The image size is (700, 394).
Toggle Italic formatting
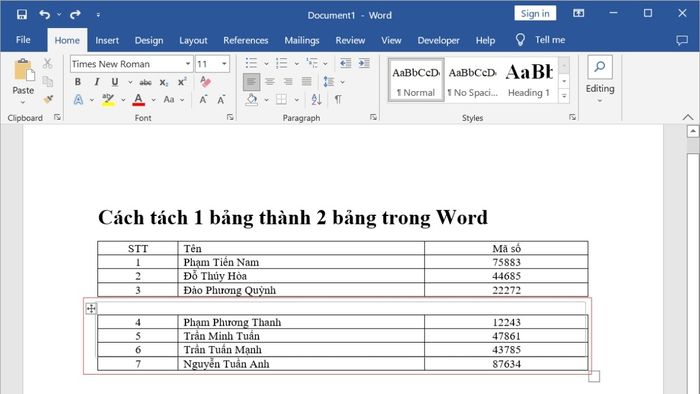[96, 82]
